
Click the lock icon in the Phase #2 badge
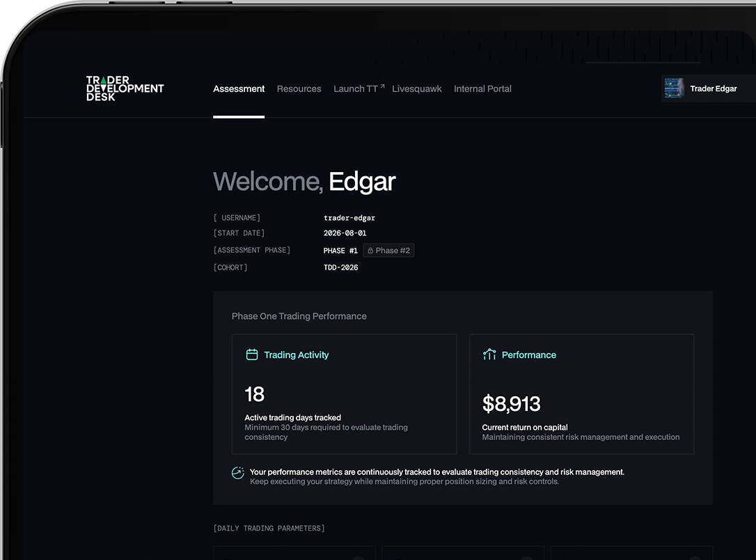(370, 250)
